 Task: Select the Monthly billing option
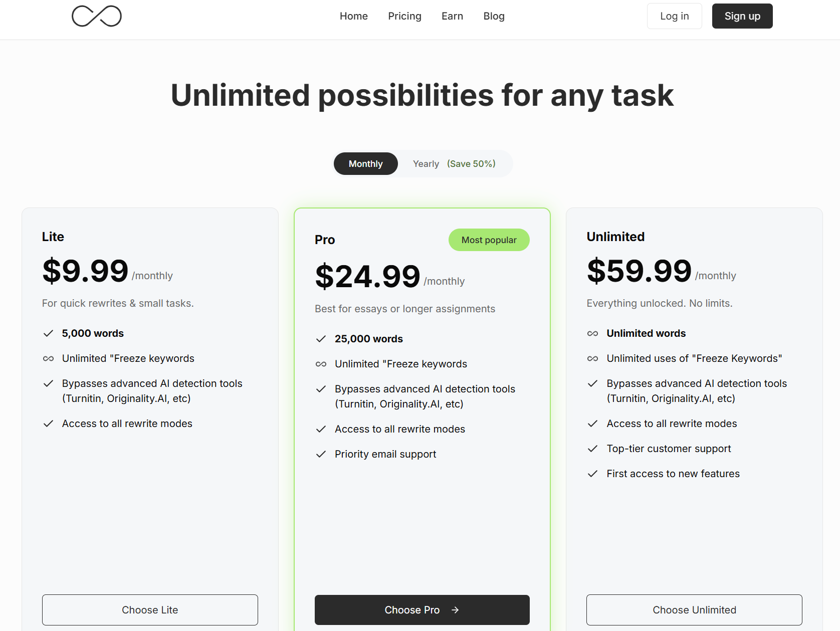coord(365,163)
